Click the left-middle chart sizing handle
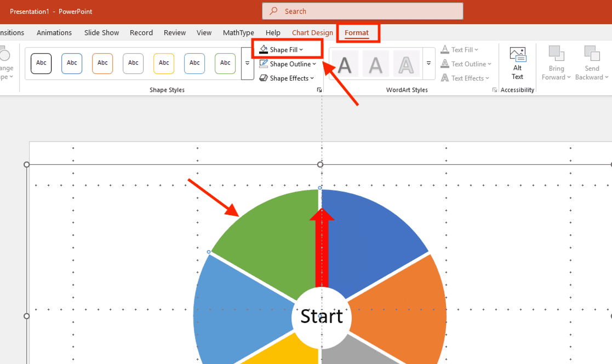This screenshot has width=612, height=364. (26, 316)
